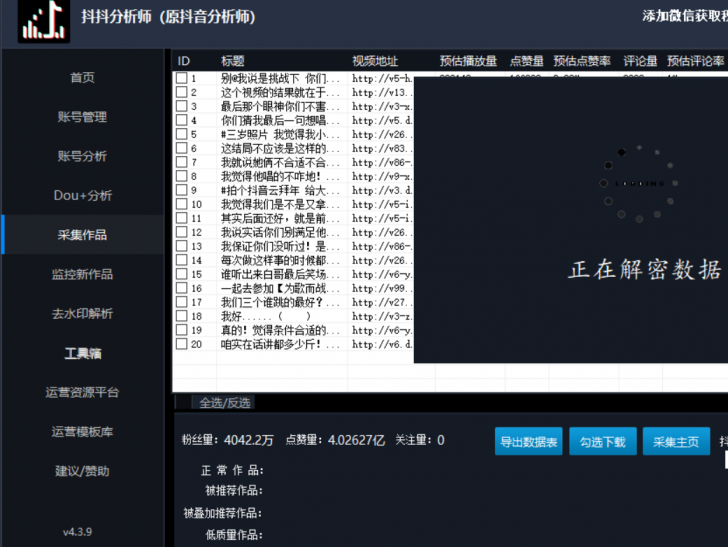Click the 采集主页 button
The image size is (728, 547).
[x=676, y=441]
